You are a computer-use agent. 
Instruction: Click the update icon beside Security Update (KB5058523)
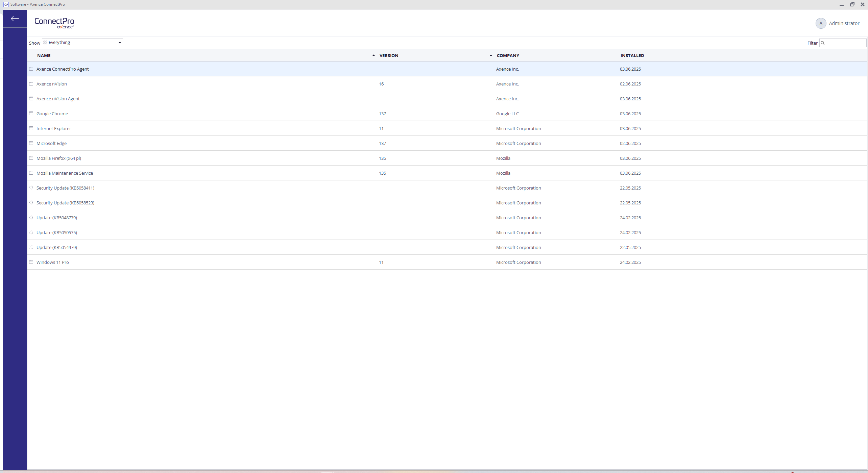click(x=31, y=203)
